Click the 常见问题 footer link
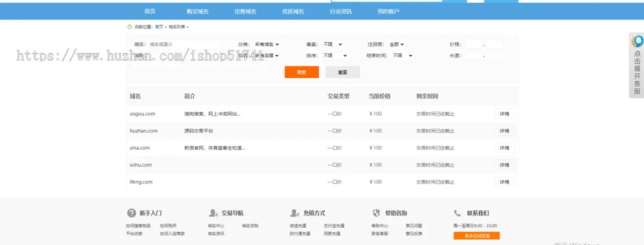This screenshot has width=644, height=245. pos(414,226)
